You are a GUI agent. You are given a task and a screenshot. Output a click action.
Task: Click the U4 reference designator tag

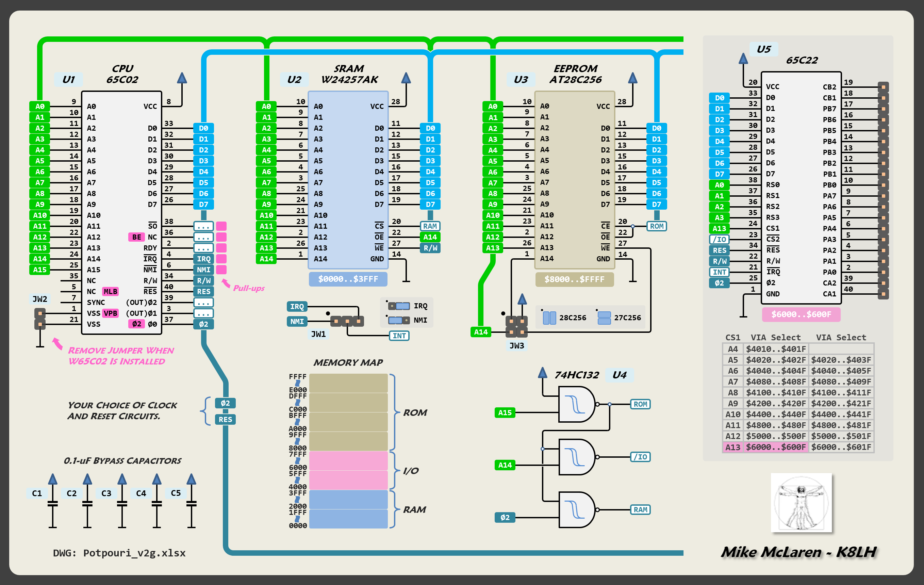[x=619, y=375]
